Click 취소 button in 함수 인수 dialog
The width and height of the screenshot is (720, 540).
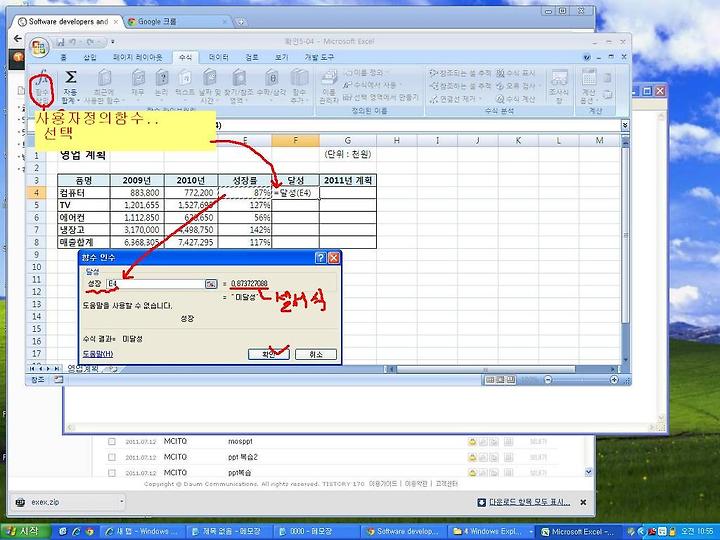tap(316, 354)
